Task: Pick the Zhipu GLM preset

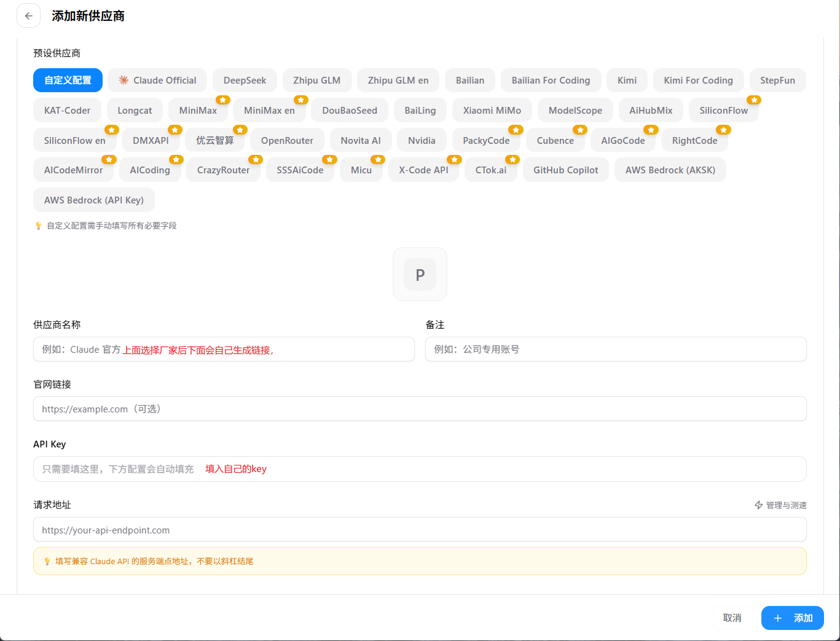Action: tap(316, 81)
